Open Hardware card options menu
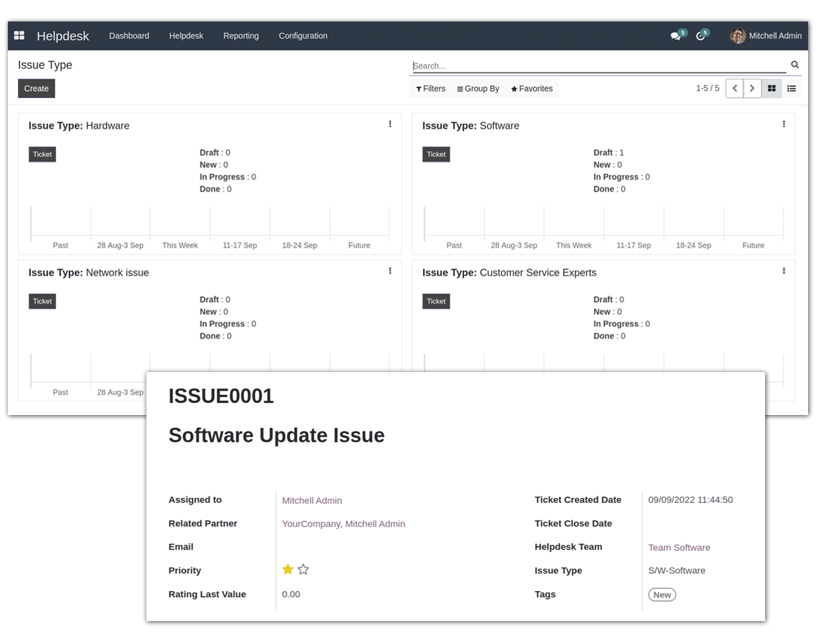 pyautogui.click(x=390, y=125)
